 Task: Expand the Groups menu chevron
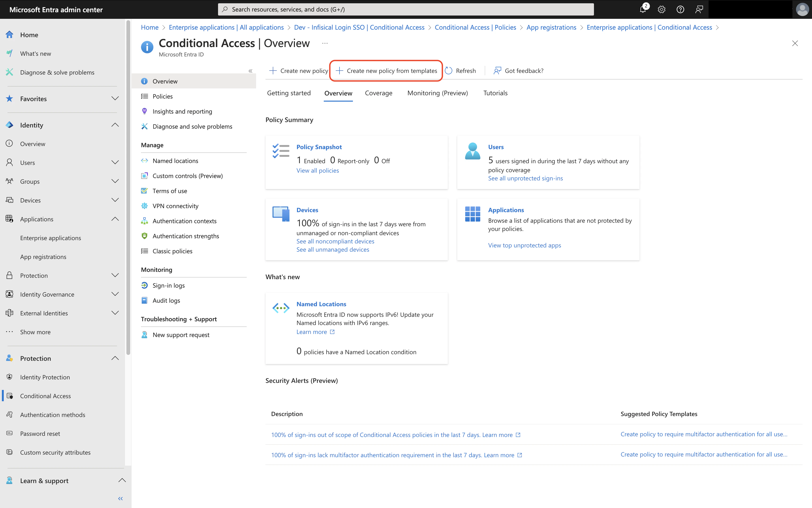115,181
